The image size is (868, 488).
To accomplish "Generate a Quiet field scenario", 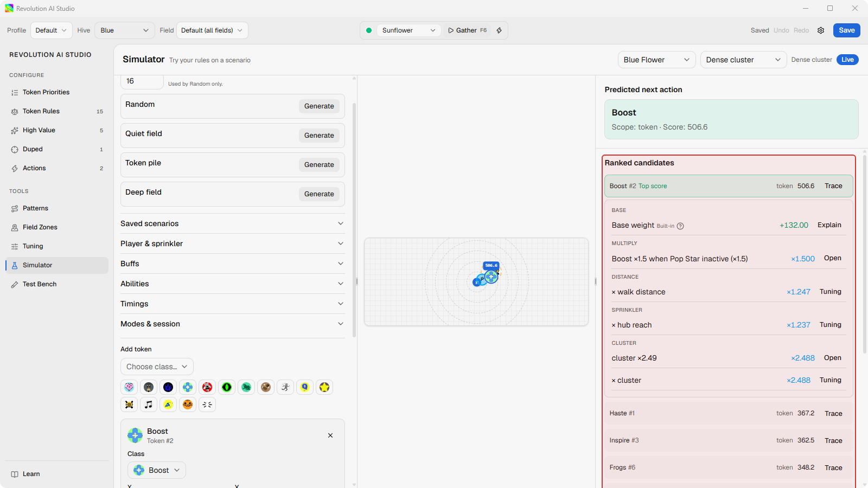I will [319, 136].
